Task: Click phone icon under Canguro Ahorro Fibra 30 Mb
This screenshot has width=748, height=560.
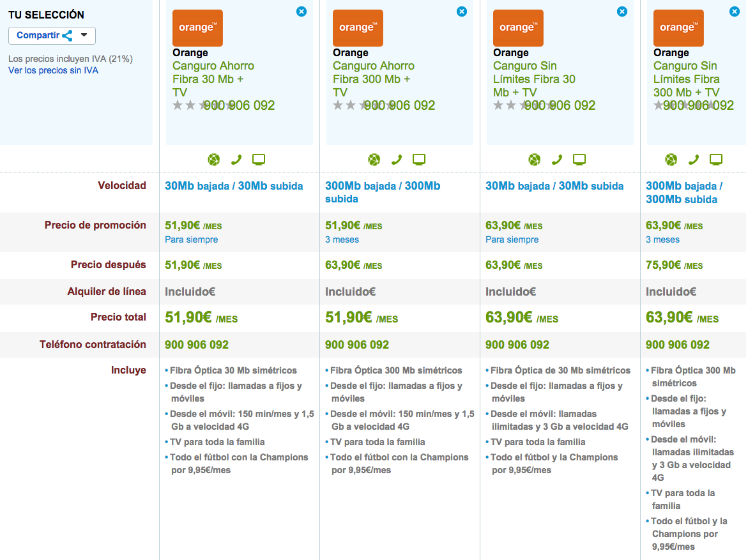Action: tap(236, 160)
